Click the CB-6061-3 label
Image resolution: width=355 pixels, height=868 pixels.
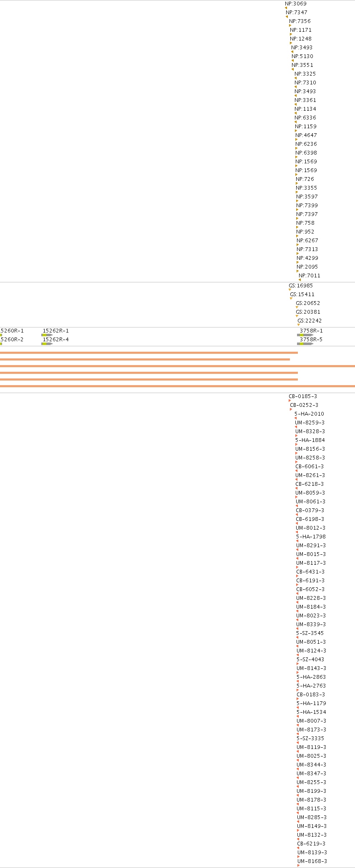point(310,467)
